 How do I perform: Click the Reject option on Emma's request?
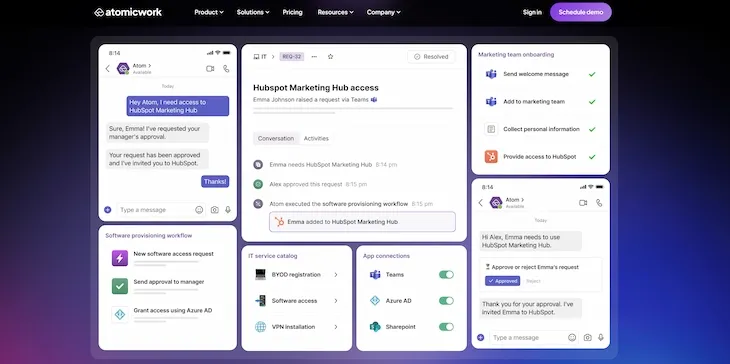[533, 281]
